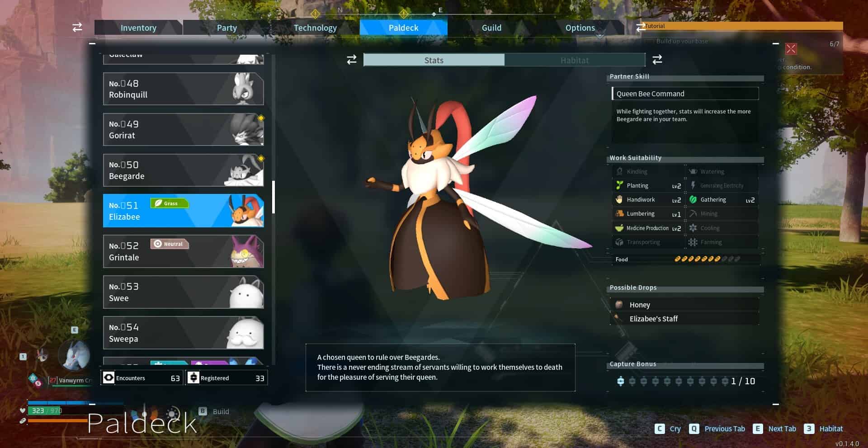Image resolution: width=868 pixels, height=448 pixels.
Task: Click the Mining pickaxe icon
Action: point(693,213)
